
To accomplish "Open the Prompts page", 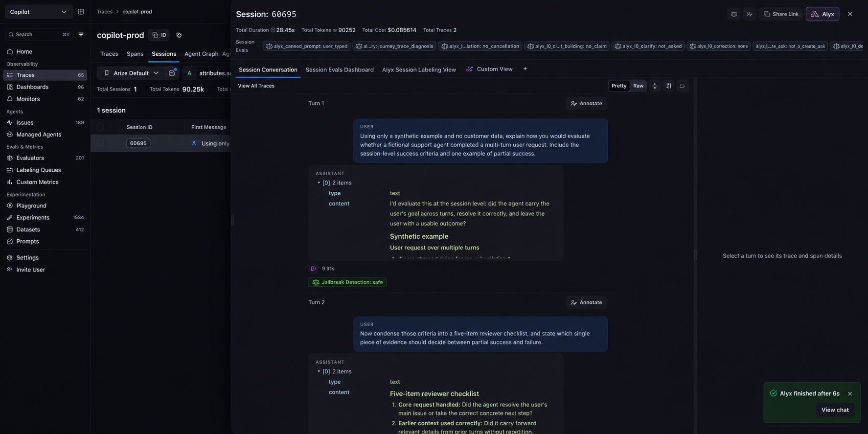I will [27, 242].
